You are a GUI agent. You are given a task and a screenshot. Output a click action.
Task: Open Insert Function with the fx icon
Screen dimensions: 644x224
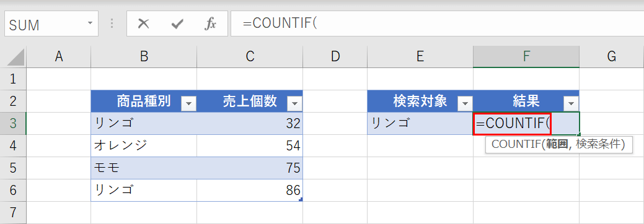point(210,24)
